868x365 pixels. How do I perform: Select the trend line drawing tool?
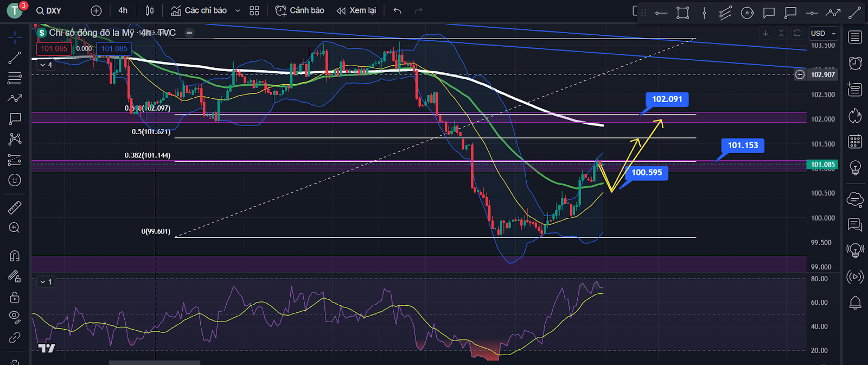coord(15,58)
